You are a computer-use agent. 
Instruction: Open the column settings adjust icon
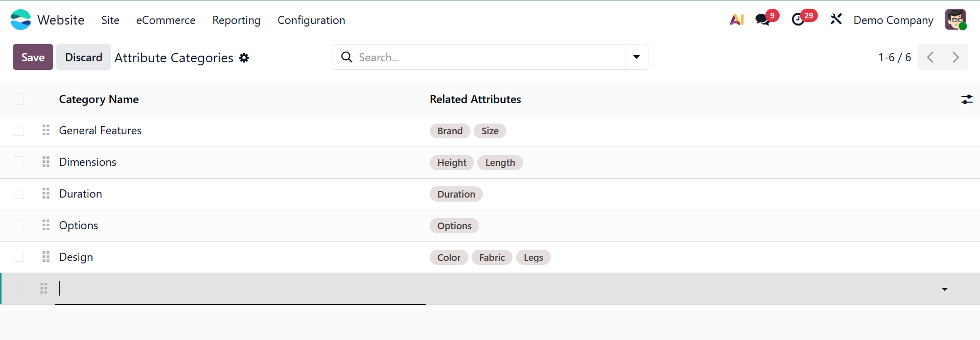966,100
